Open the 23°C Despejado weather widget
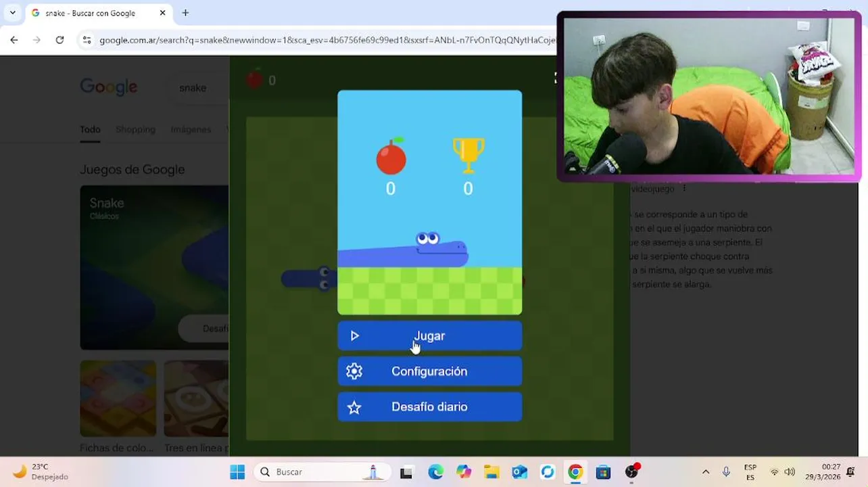The height and width of the screenshot is (487, 868). click(x=42, y=472)
